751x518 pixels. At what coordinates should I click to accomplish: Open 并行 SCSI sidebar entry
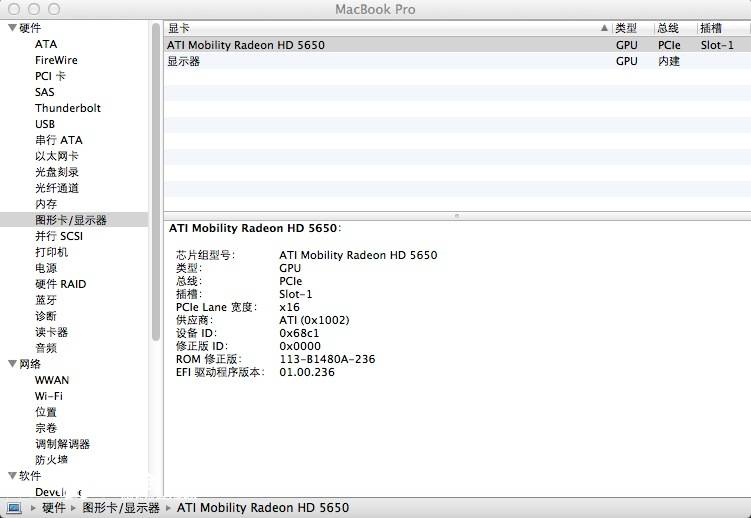coord(58,236)
